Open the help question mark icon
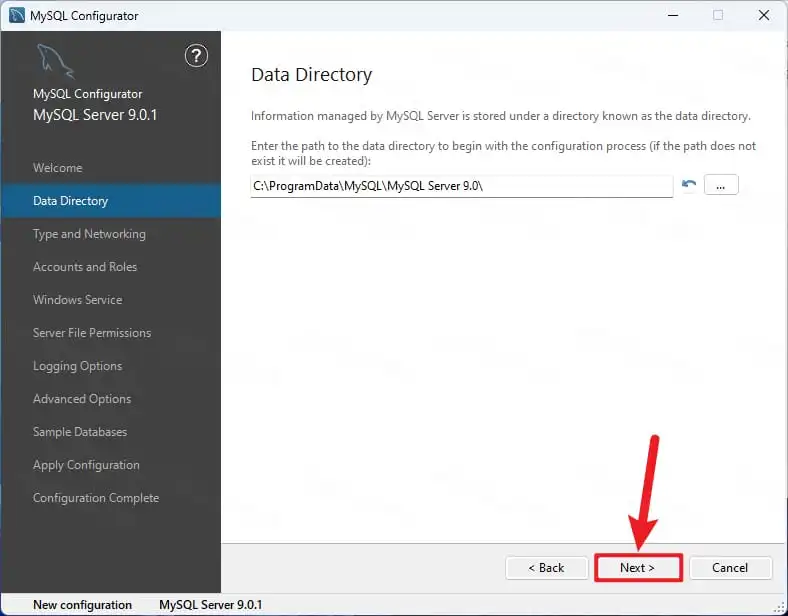Screen dimensions: 788x616 196,56
